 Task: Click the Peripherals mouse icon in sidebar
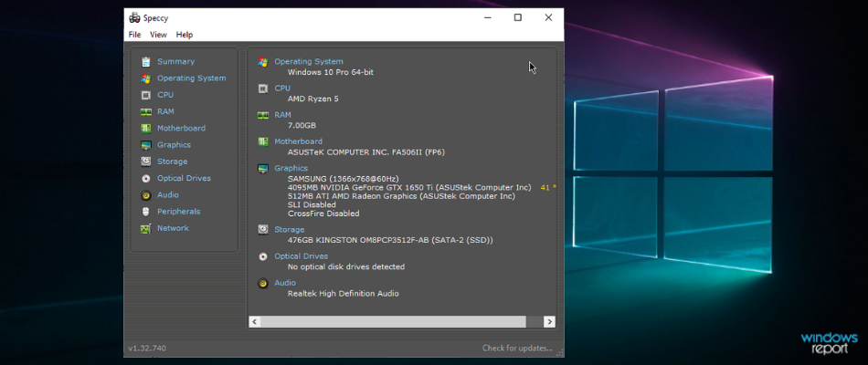tap(145, 212)
